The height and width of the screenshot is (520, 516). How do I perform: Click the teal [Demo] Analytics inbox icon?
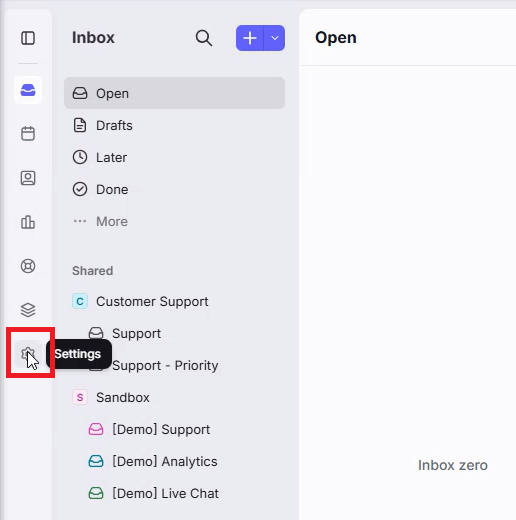tap(96, 461)
